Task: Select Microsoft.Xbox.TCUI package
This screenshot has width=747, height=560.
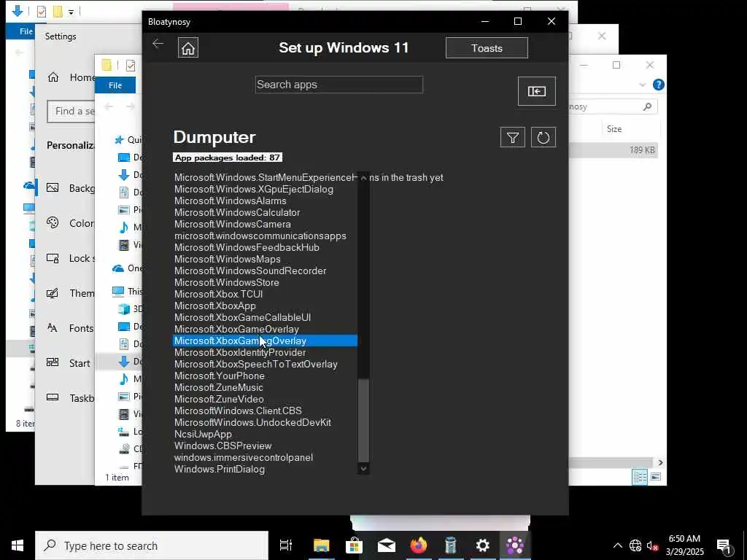Action: [x=219, y=295]
